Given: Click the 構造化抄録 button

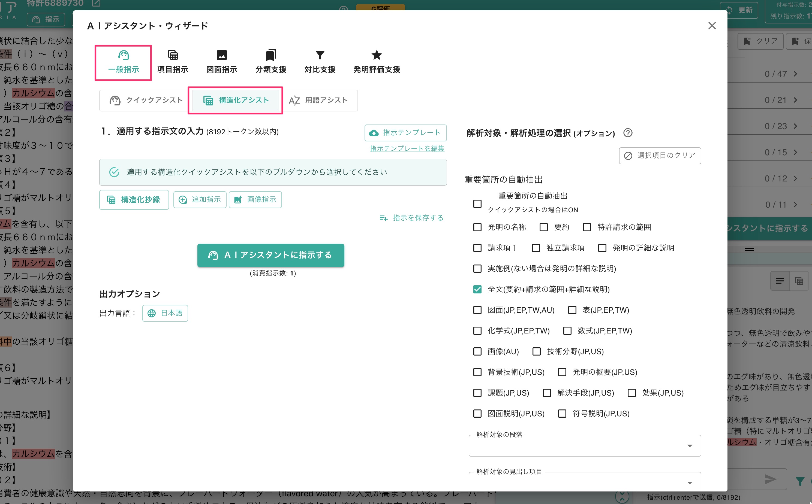Looking at the screenshot, I should tap(134, 200).
